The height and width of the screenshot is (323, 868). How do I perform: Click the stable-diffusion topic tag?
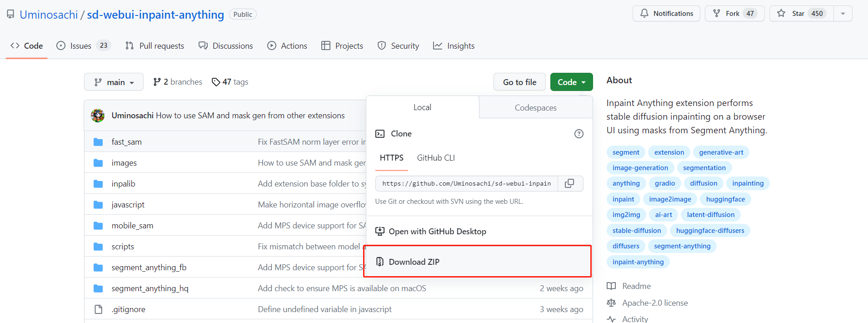(x=637, y=231)
